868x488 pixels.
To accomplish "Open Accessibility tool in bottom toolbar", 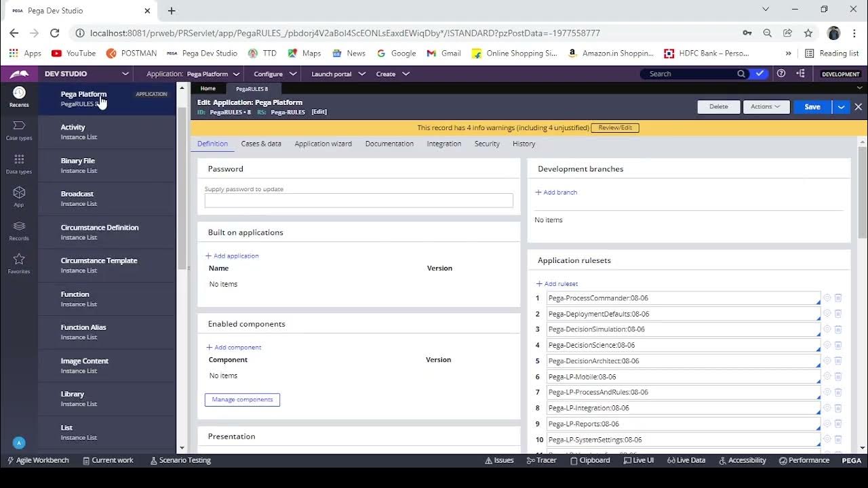I will tap(742, 460).
